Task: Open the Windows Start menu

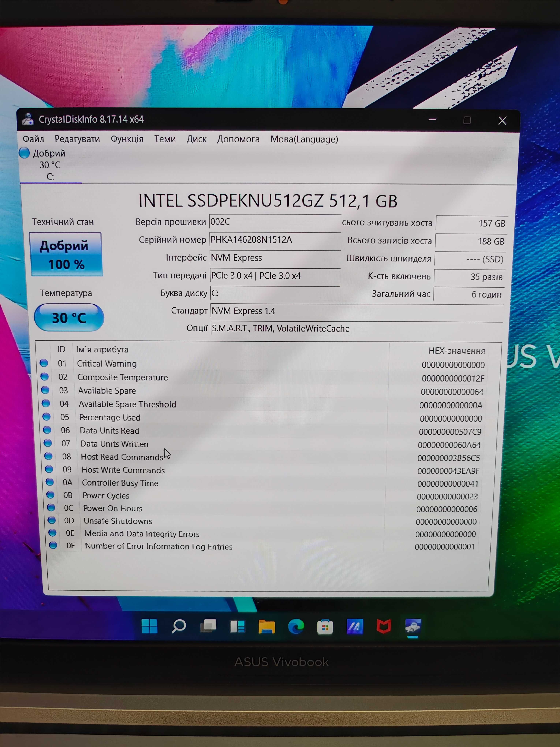Action: click(149, 626)
